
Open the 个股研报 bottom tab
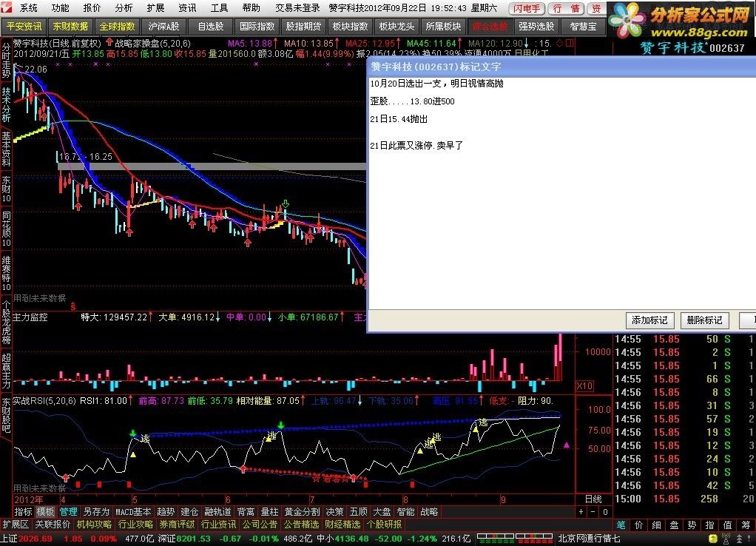coord(384,525)
